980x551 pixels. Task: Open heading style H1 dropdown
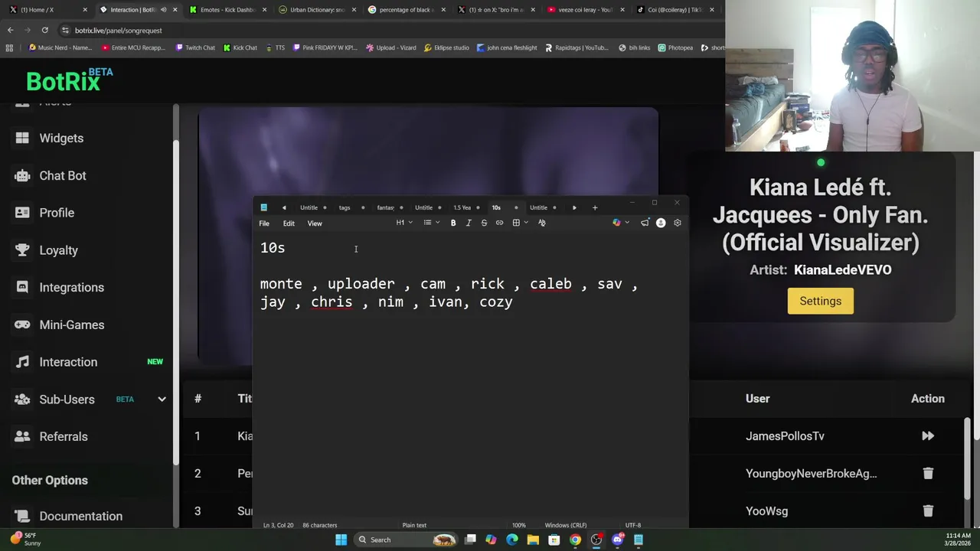404,223
